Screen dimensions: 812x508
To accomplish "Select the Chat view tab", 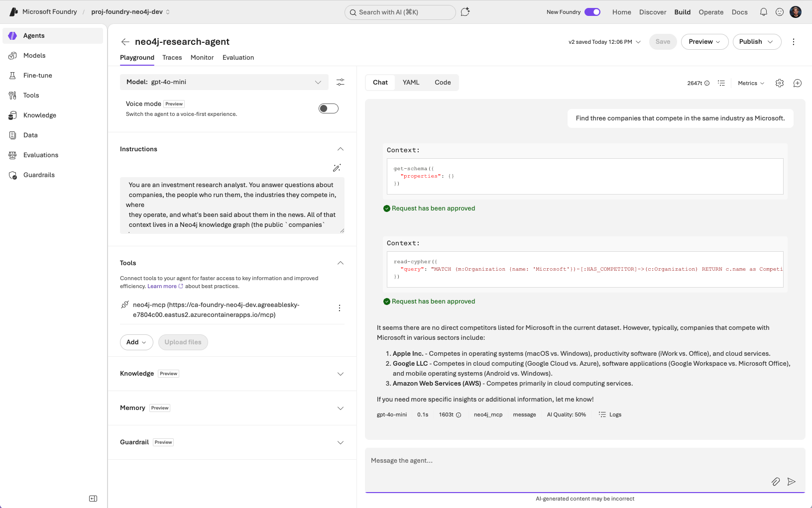I will [x=380, y=83].
